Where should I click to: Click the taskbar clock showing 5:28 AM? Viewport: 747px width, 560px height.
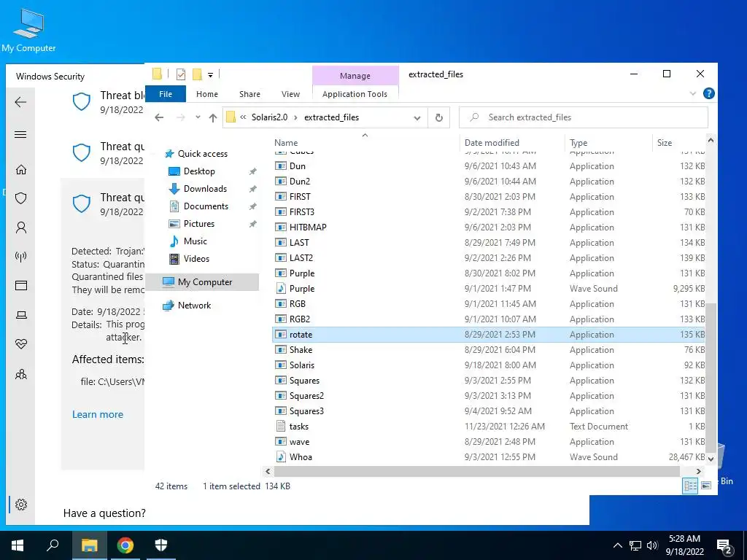pos(684,545)
